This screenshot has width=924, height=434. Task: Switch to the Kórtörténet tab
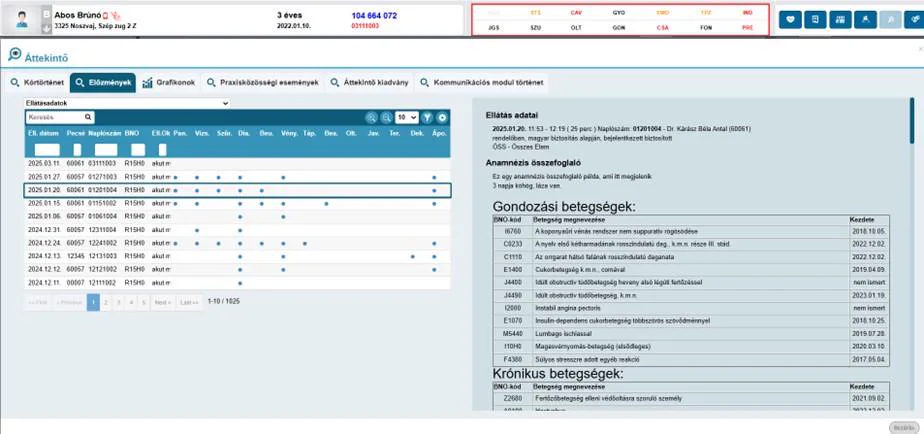37,83
